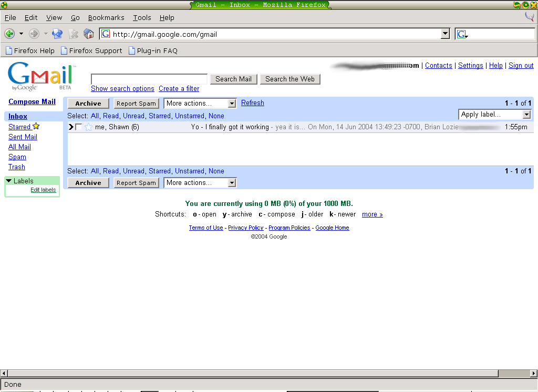Image resolution: width=538 pixels, height=392 pixels.
Task: Open the Go menu
Action: (75, 17)
